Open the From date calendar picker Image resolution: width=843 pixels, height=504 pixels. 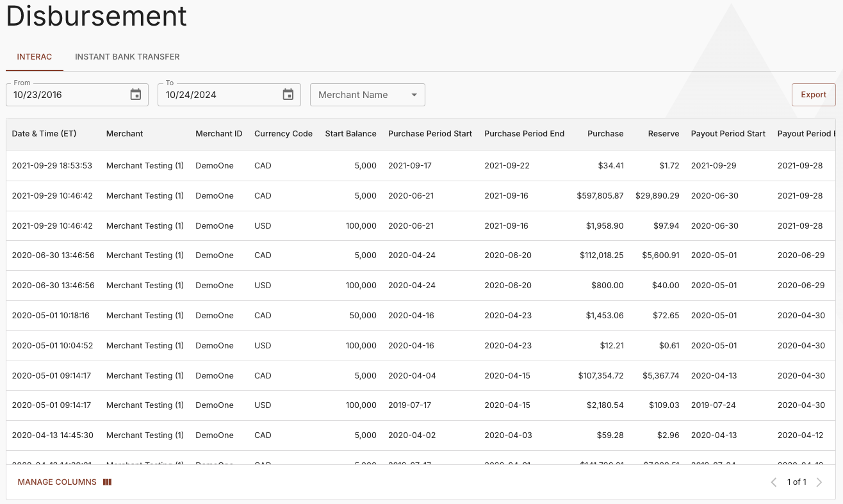click(x=135, y=93)
